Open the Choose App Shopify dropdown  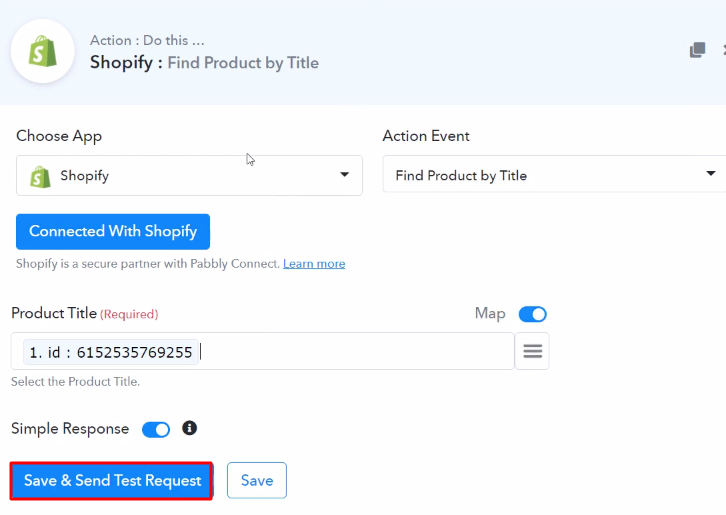coord(189,176)
